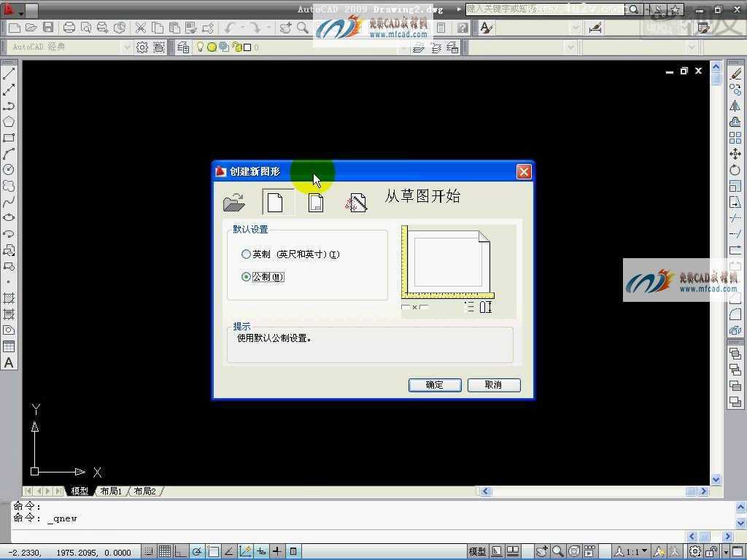Open status bar tray menu arrow
Screen dimensions: 747x560
pyautogui.click(x=727, y=552)
